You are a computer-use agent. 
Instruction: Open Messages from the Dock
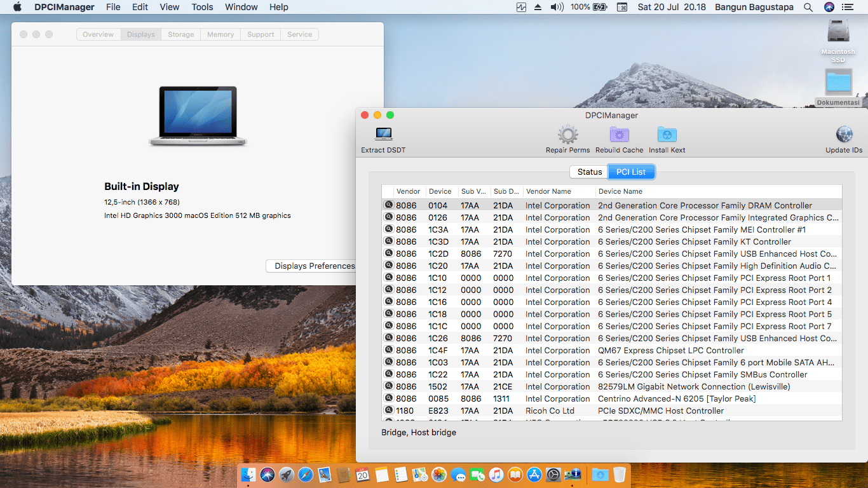[458, 474]
